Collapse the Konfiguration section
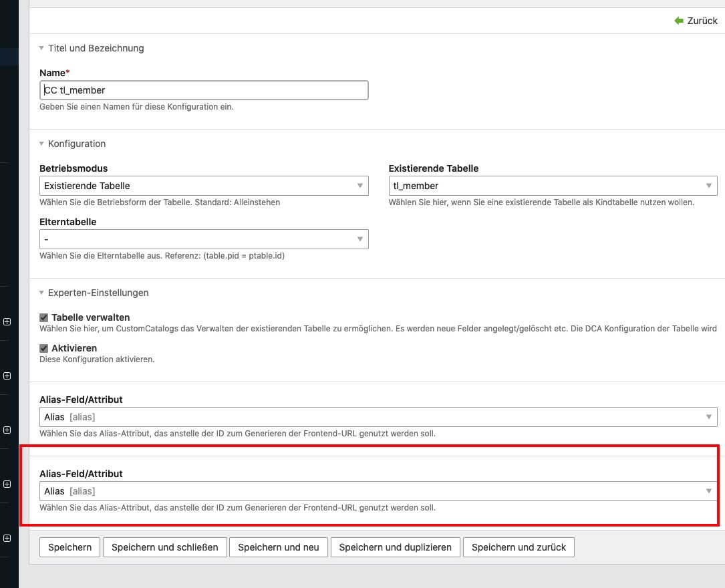This screenshot has height=588, width=725. tap(76, 144)
